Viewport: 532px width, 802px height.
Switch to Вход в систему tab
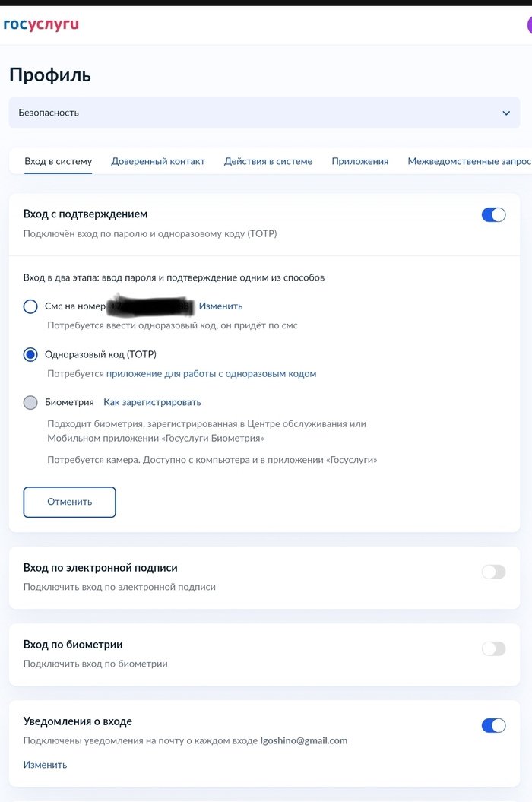[x=58, y=161]
